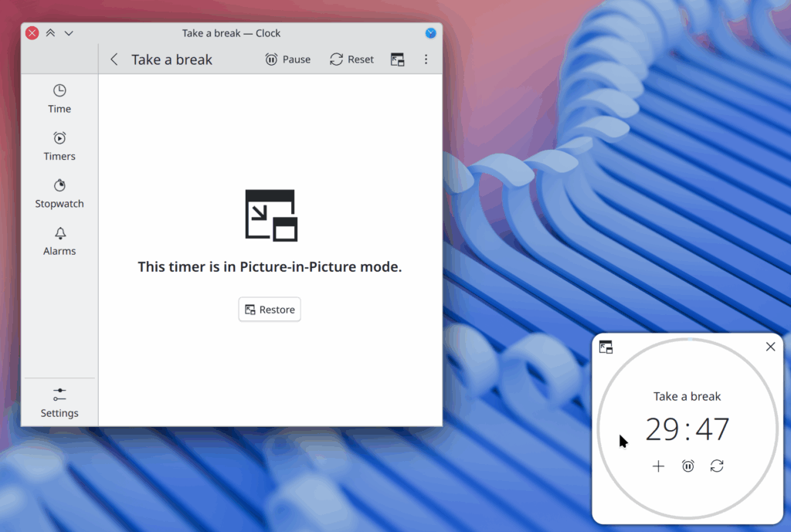
Task: Click the down-chevron titlebar button
Action: click(69, 33)
